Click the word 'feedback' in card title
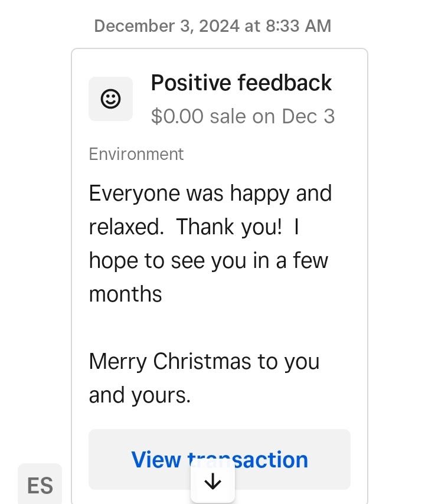The height and width of the screenshot is (504, 425). [285, 83]
